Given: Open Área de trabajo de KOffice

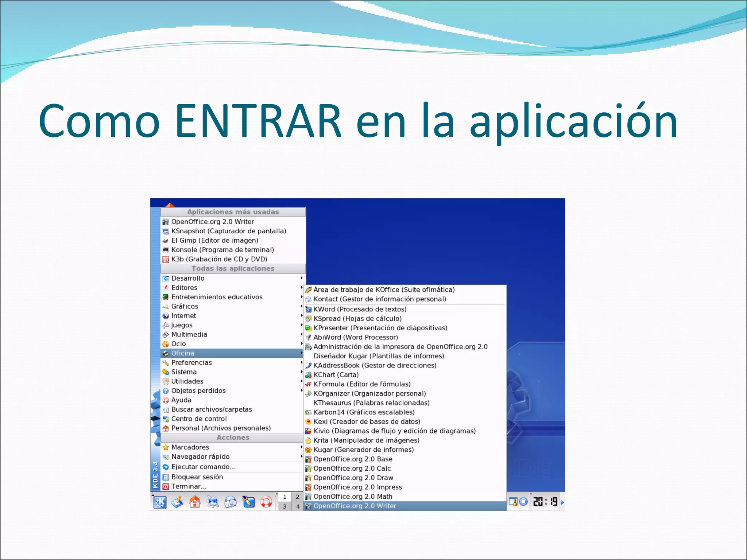Looking at the screenshot, I should point(405,290).
